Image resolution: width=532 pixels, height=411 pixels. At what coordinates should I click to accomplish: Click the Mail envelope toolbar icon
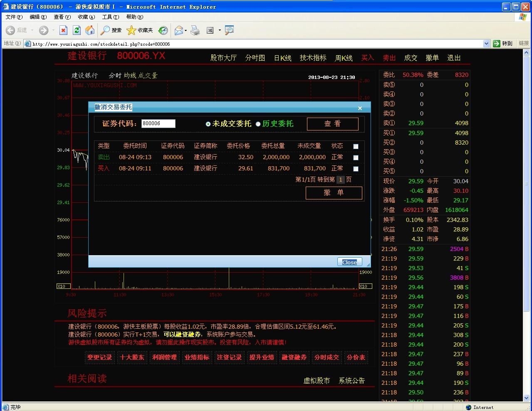click(179, 30)
